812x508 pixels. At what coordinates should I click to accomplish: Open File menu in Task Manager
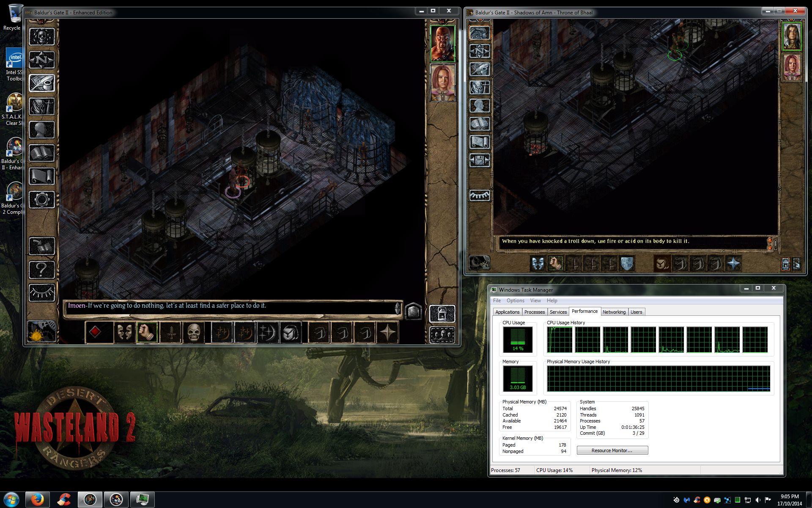[497, 301]
